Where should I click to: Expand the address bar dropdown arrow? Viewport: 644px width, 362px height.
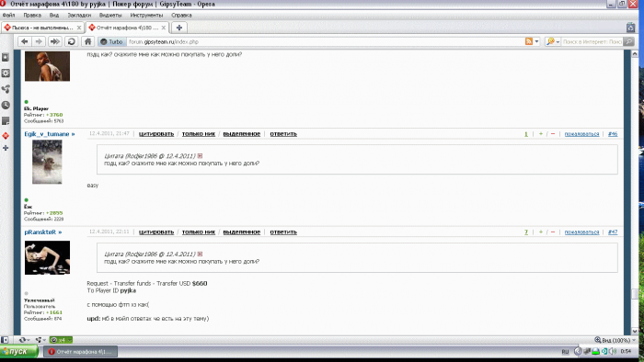coord(536,42)
